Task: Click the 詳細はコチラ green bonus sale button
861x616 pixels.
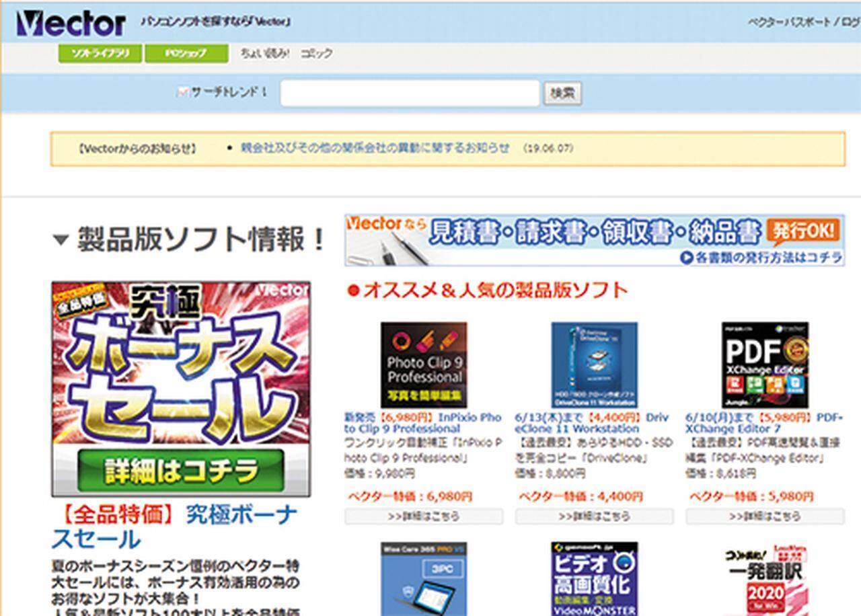Action: [x=180, y=470]
